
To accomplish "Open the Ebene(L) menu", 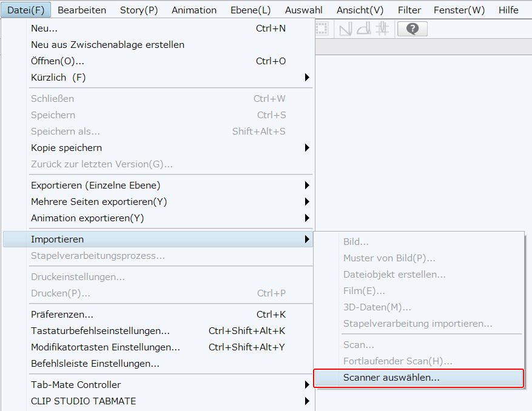I will point(251,10).
